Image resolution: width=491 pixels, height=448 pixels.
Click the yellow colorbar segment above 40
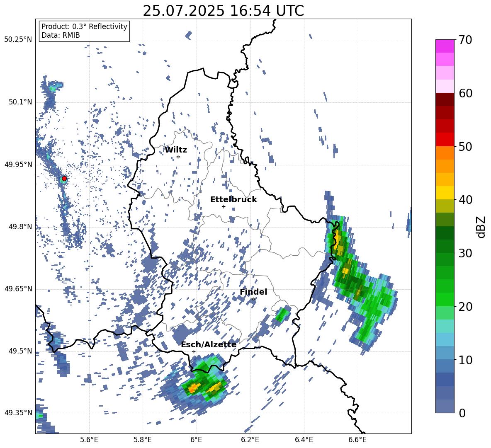tap(445, 193)
